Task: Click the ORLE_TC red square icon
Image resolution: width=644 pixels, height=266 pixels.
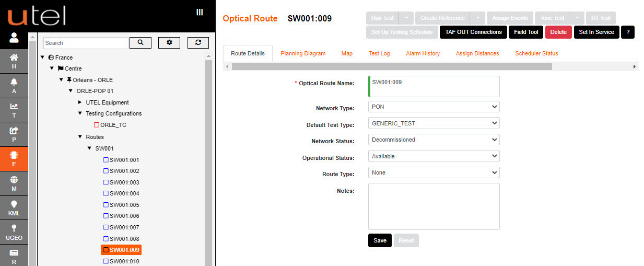Action: 97,125
